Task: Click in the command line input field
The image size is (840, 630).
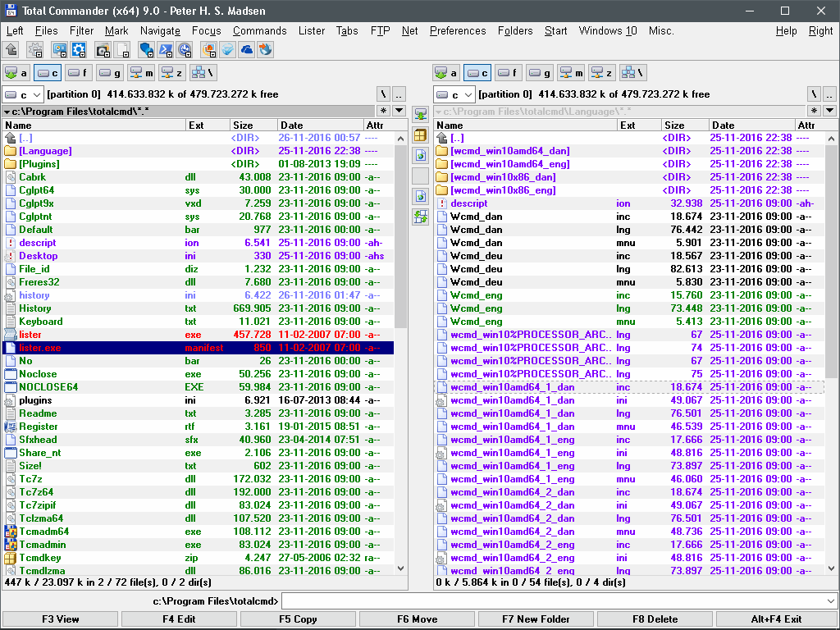Action: tap(554, 601)
